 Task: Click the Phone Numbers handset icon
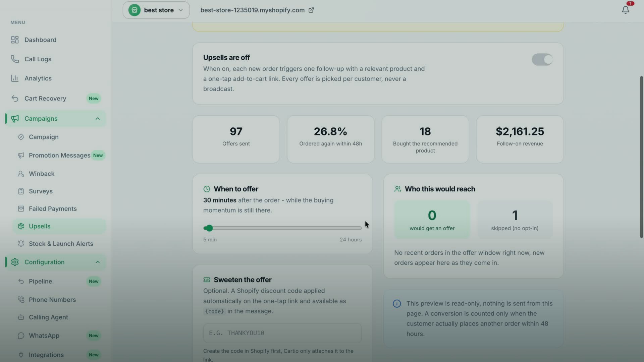[21, 300]
